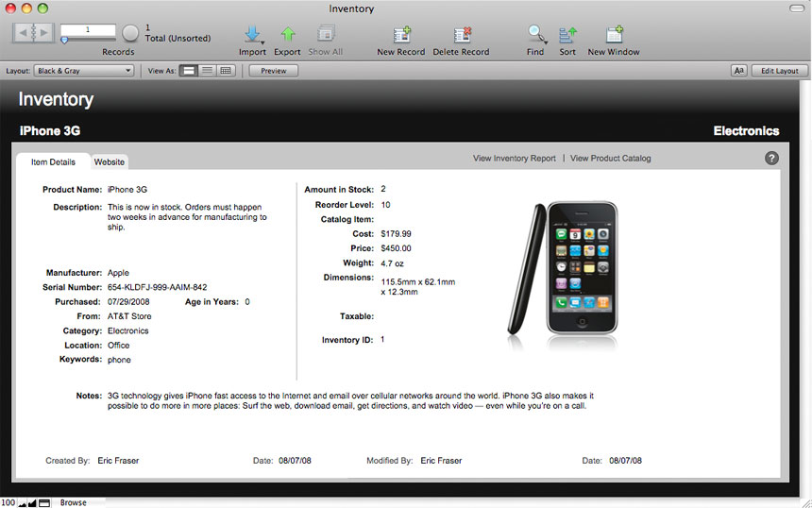Click the help question mark icon
812x508 pixels.
771,158
